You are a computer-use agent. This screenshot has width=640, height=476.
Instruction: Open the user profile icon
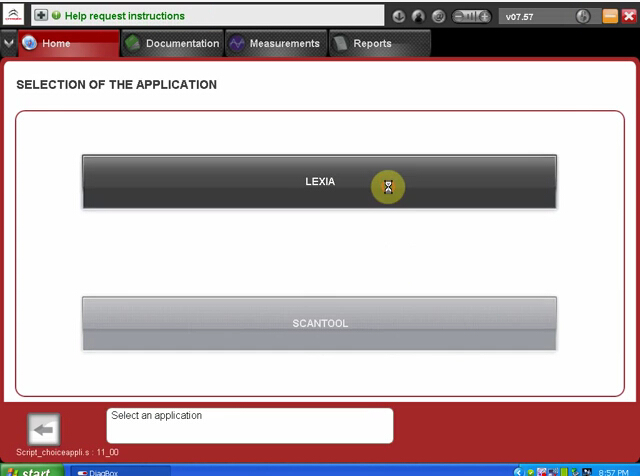tap(418, 16)
